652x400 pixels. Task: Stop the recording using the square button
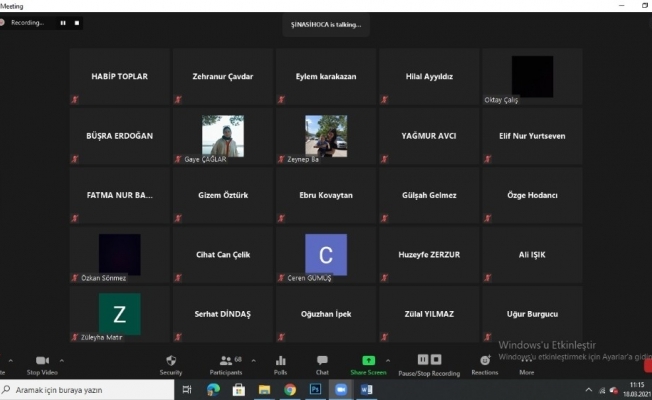77,22
